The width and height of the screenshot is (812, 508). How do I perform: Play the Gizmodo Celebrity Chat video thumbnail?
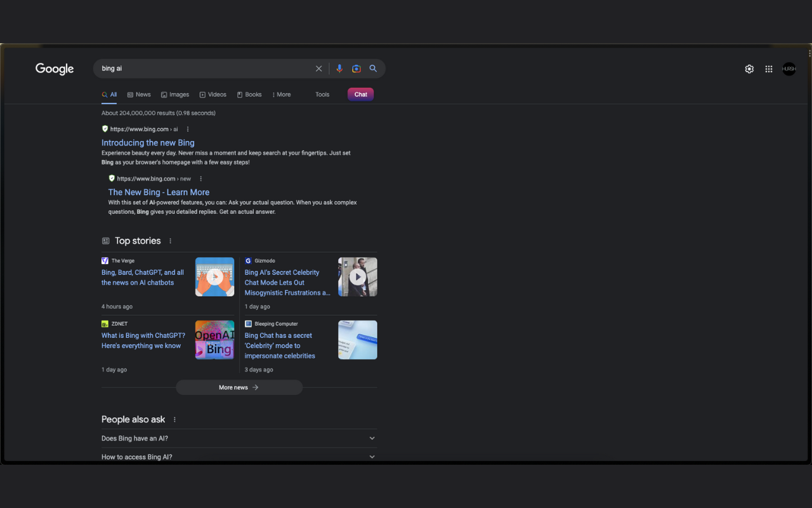pyautogui.click(x=358, y=277)
